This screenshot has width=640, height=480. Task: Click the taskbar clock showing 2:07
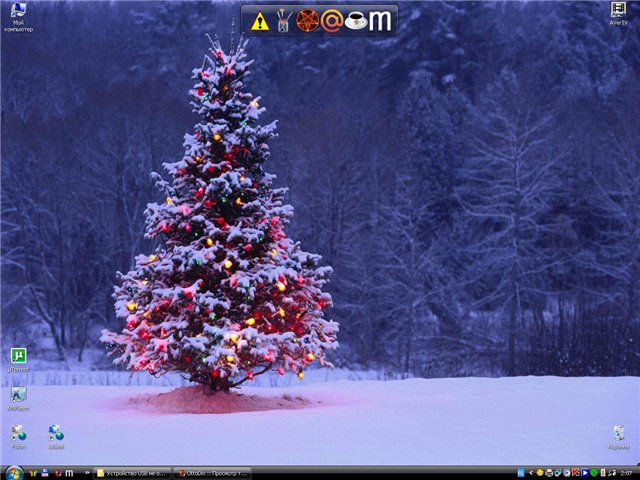tap(627, 473)
